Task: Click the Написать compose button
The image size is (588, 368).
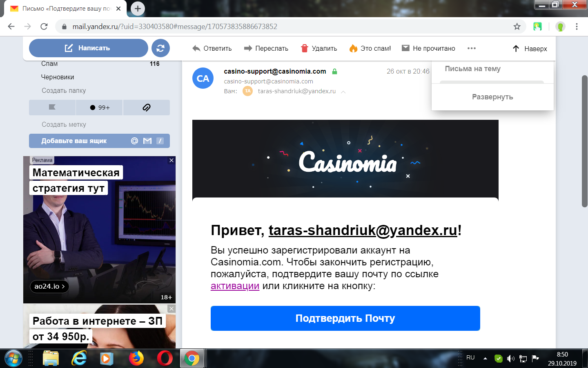Action: coord(88,48)
